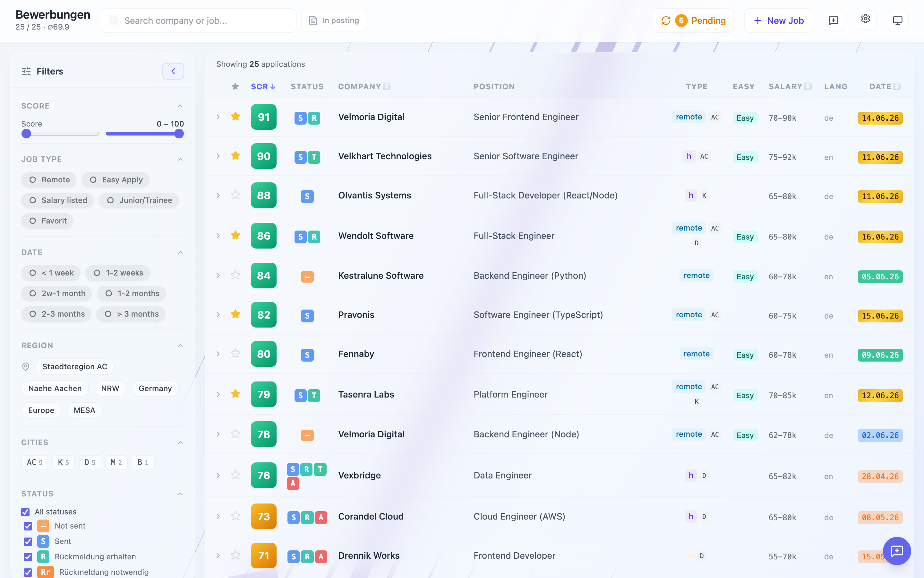Click the maximum Score slider handle
The width and height of the screenshot is (924, 578).
[179, 133]
